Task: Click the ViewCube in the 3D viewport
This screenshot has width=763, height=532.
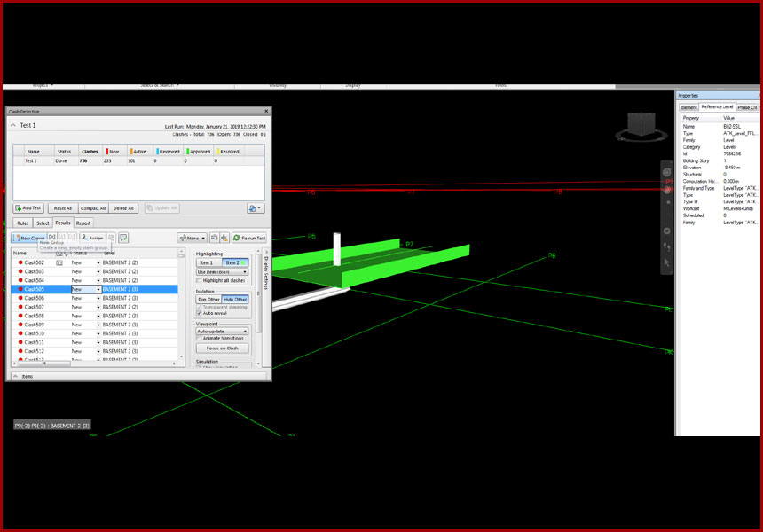Action: (x=640, y=125)
